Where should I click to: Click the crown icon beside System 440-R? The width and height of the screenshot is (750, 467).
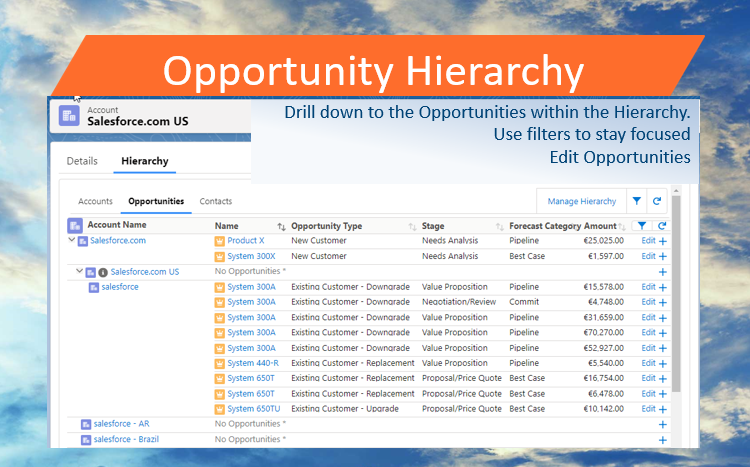tap(220, 363)
